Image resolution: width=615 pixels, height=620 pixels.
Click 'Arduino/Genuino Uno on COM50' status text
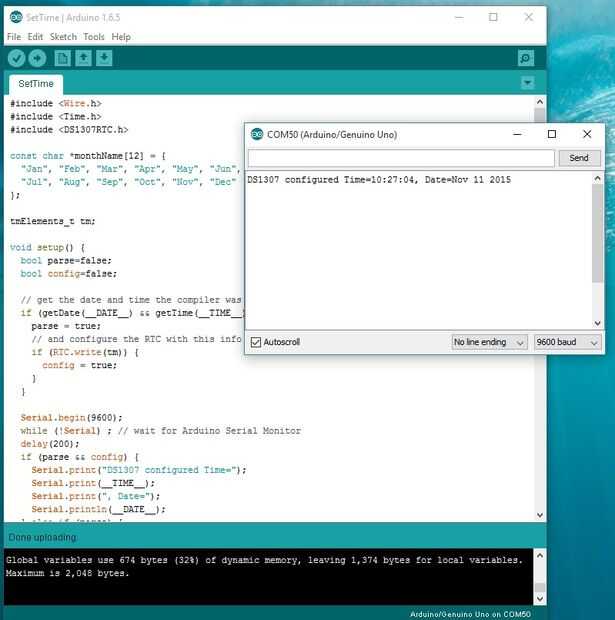(470, 614)
